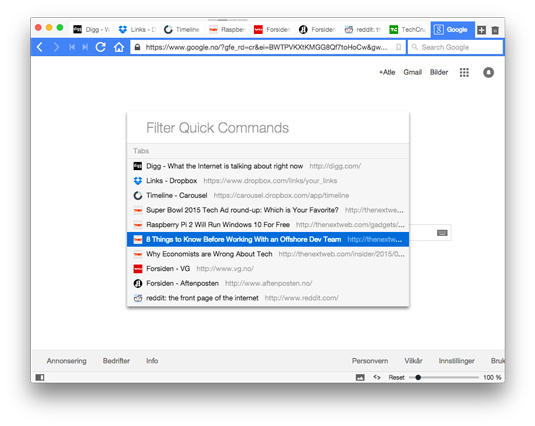Select Forsiden - Aftenposten entry
Screen dimensions: 535x426
[268, 283]
